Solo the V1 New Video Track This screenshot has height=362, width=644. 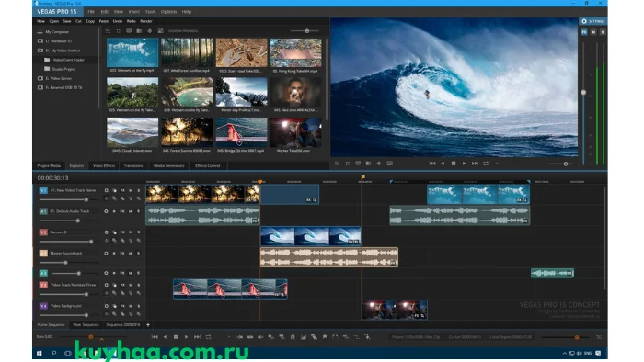pos(138,190)
